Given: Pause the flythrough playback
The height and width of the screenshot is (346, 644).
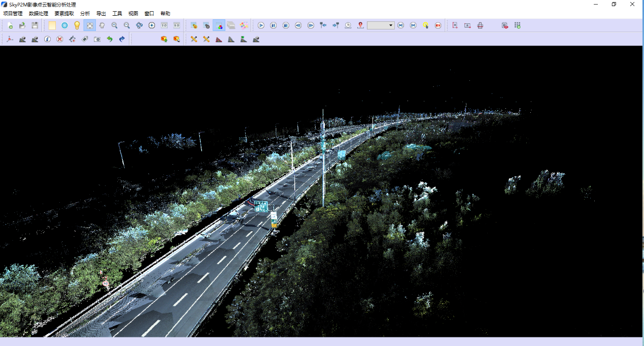Looking at the screenshot, I should 274,25.
